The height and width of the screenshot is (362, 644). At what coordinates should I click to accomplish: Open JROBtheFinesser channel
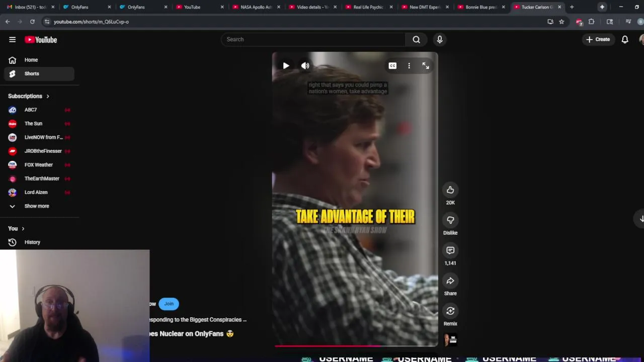tap(39, 151)
